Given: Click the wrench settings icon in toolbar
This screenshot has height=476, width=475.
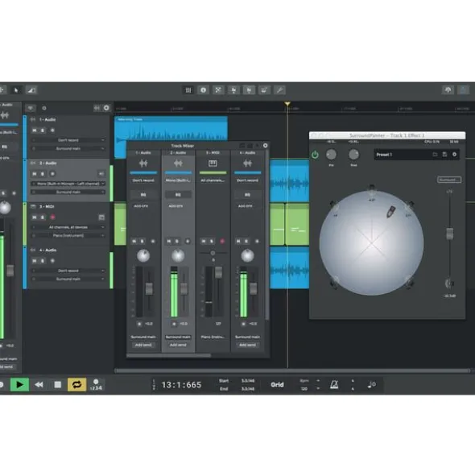Looking at the screenshot, I should 279,90.
